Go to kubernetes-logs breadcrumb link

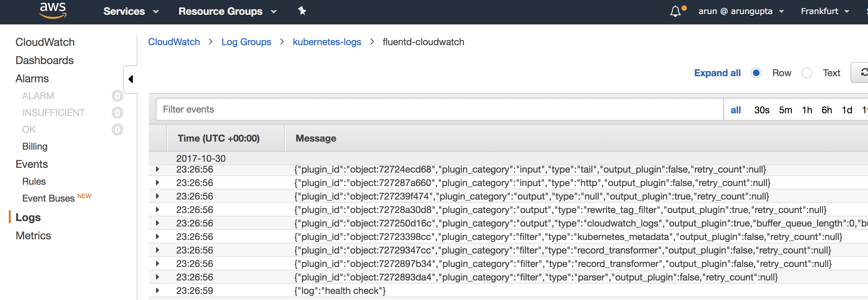(327, 42)
